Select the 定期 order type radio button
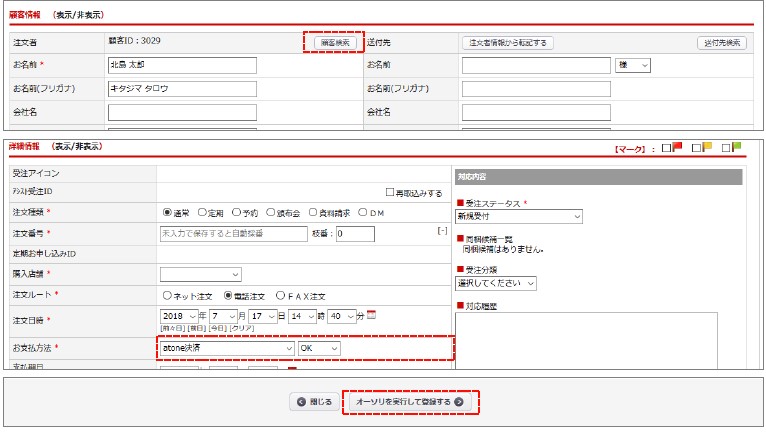Viewport: 766px width, 432px height. tap(203, 213)
